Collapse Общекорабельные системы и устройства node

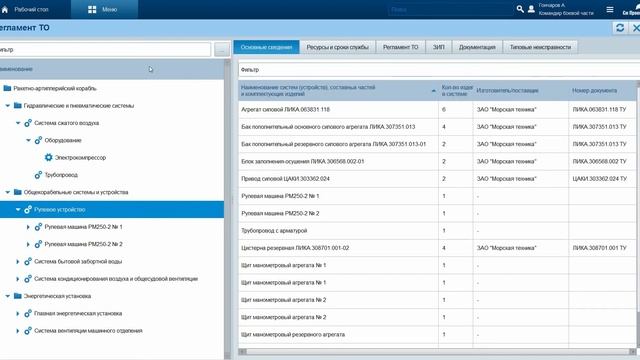(7, 192)
